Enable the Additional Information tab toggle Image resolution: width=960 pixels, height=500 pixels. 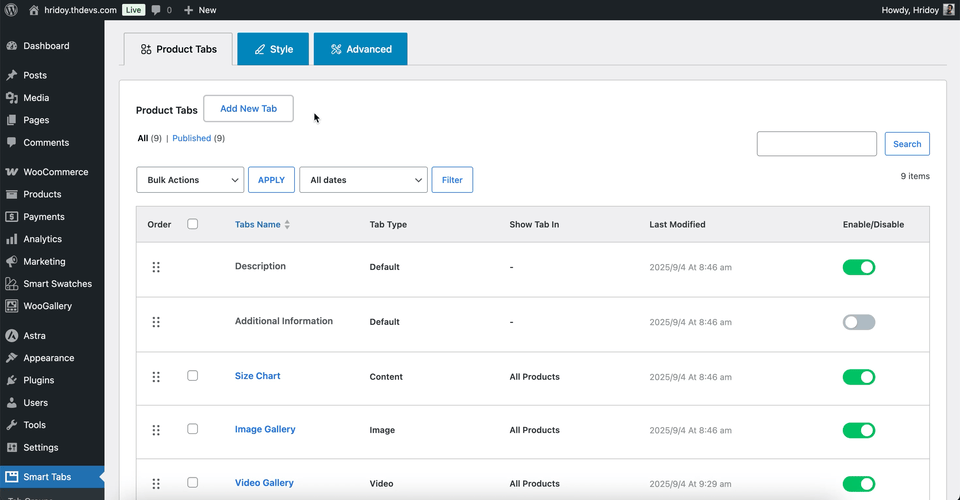(858, 322)
